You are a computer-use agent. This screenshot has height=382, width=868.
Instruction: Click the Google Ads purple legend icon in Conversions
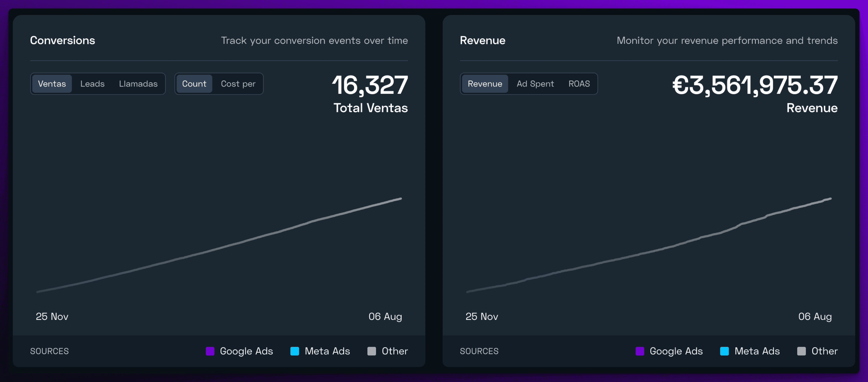(x=211, y=351)
